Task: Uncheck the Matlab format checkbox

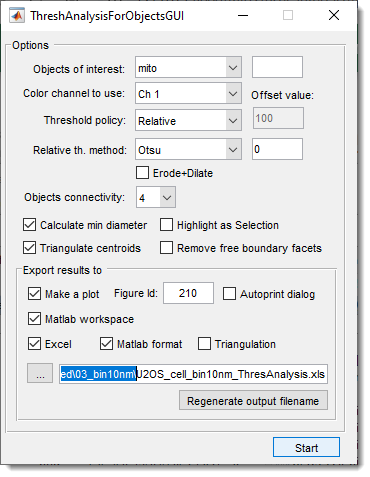Action: (x=106, y=344)
